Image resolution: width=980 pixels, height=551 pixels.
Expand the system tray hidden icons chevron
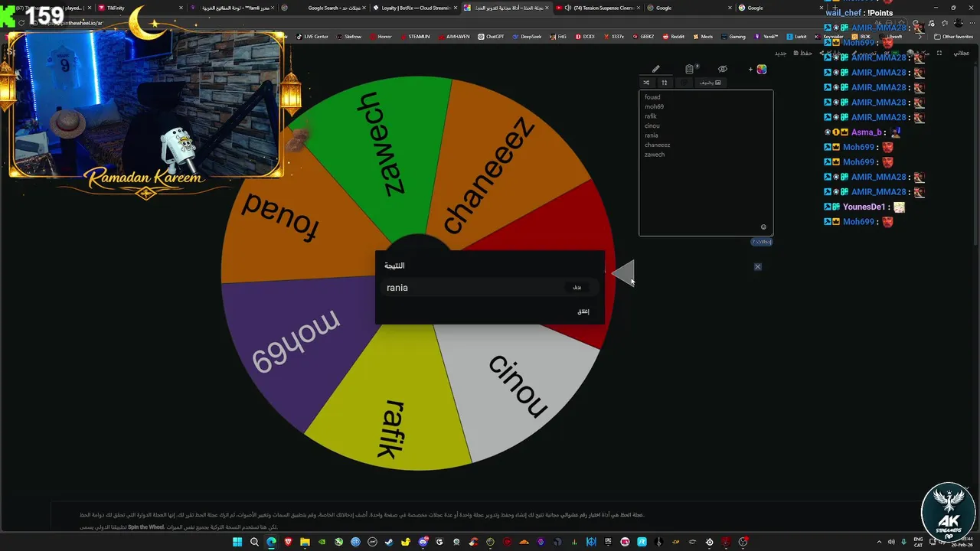click(x=879, y=542)
